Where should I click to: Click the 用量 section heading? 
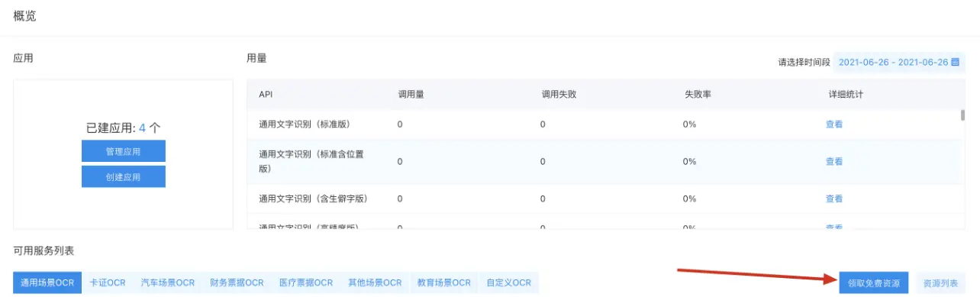(256, 57)
